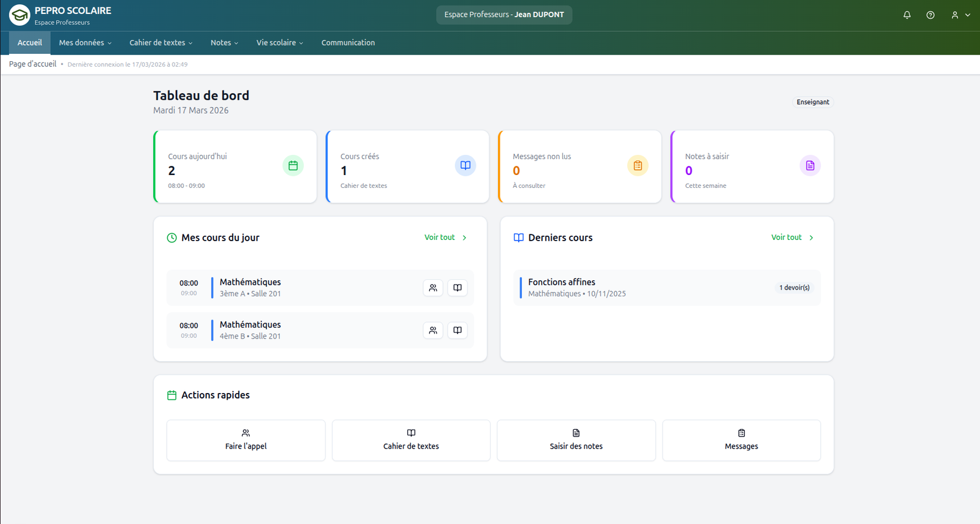Click the PEPRO SCOLAIRE graduation cap logo
The image size is (980, 524).
pos(20,15)
